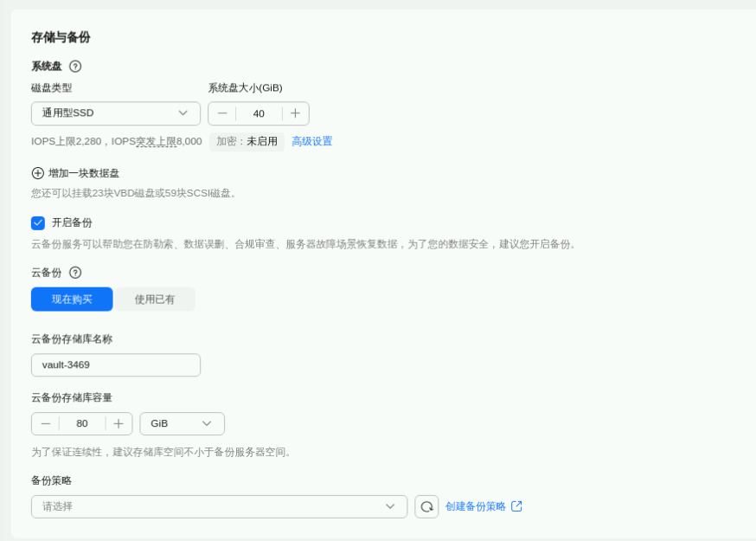Select the 现在购买 option
Screen dimensions: 756x541
pyautogui.click(x=72, y=299)
